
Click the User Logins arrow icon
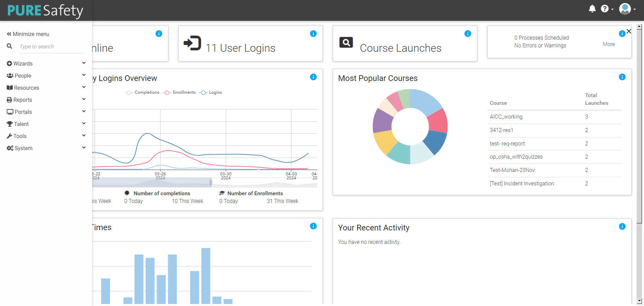click(x=192, y=43)
